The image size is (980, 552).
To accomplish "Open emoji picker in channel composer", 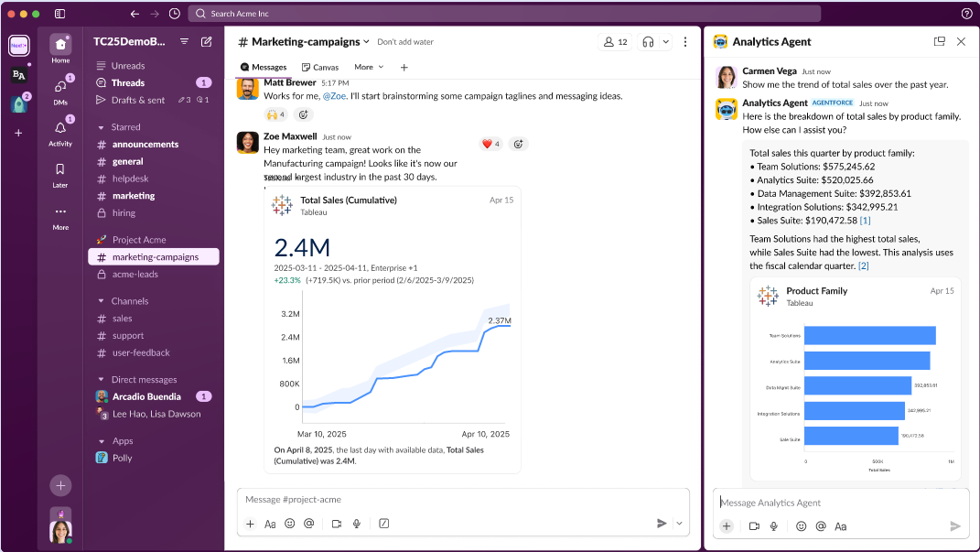I will pyautogui.click(x=290, y=524).
